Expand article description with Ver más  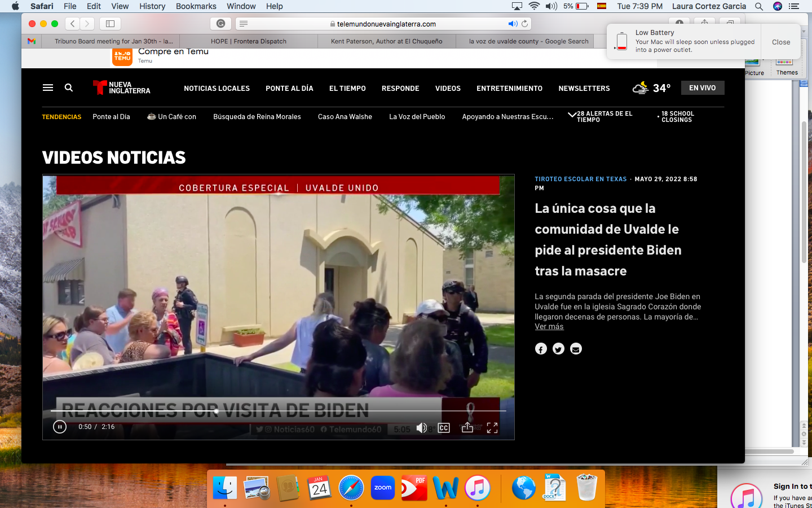[x=549, y=327]
